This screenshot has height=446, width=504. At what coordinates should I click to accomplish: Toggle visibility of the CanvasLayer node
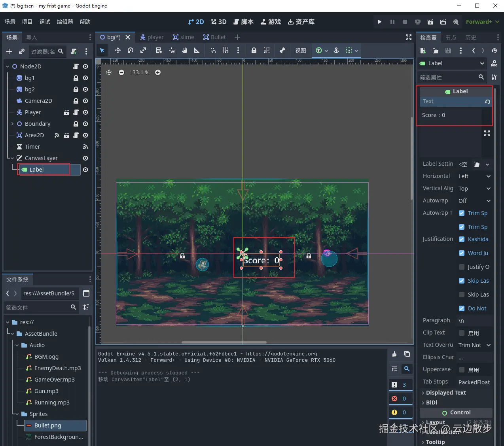pos(85,158)
